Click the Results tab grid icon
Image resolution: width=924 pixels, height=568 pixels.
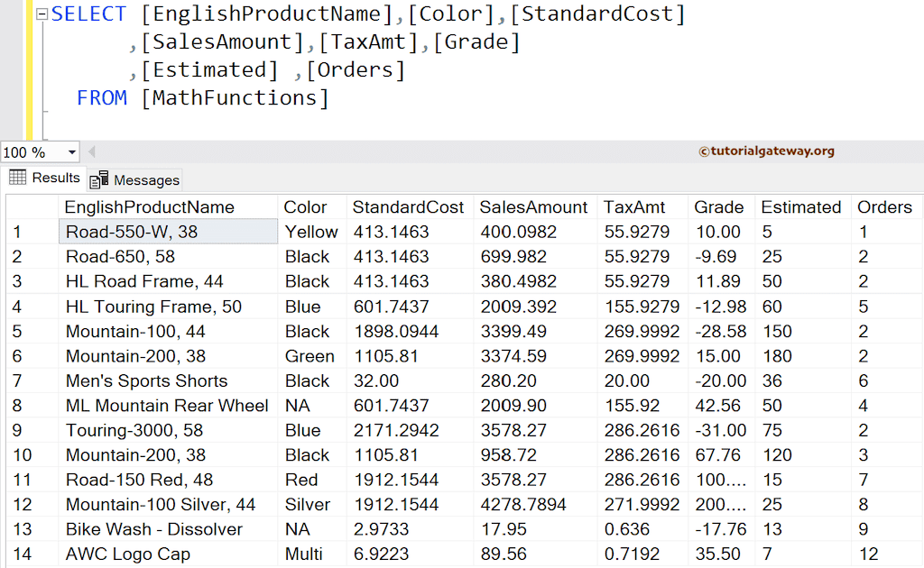click(18, 178)
